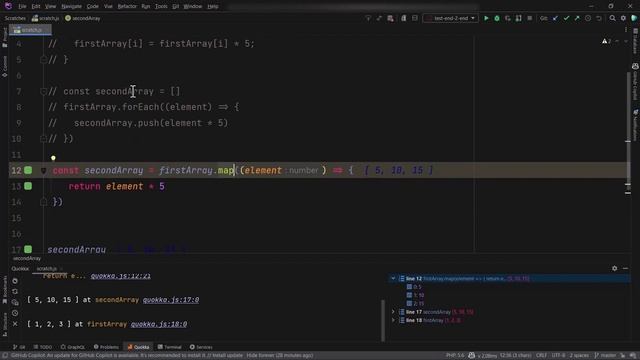Change the indent setting 2 spaces
Image resolution: width=640 pixels, height=360 pixels.
[580, 356]
